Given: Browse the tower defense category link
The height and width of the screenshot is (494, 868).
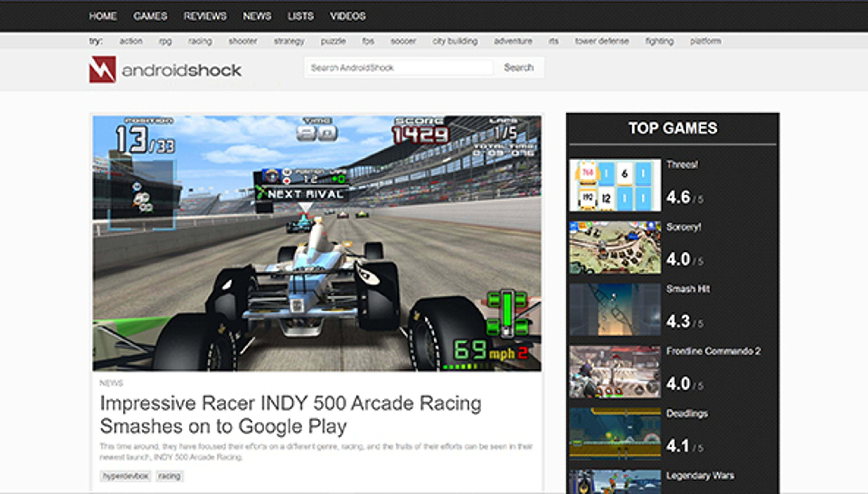Looking at the screenshot, I should (601, 41).
